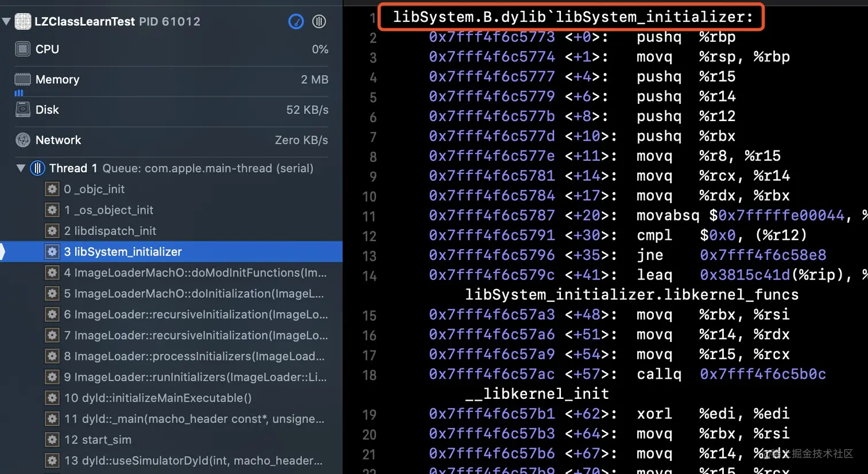This screenshot has width=868, height=474.
Task: Select stack frame 10 dyld::initializeMainExecutable()
Action: click(x=171, y=398)
